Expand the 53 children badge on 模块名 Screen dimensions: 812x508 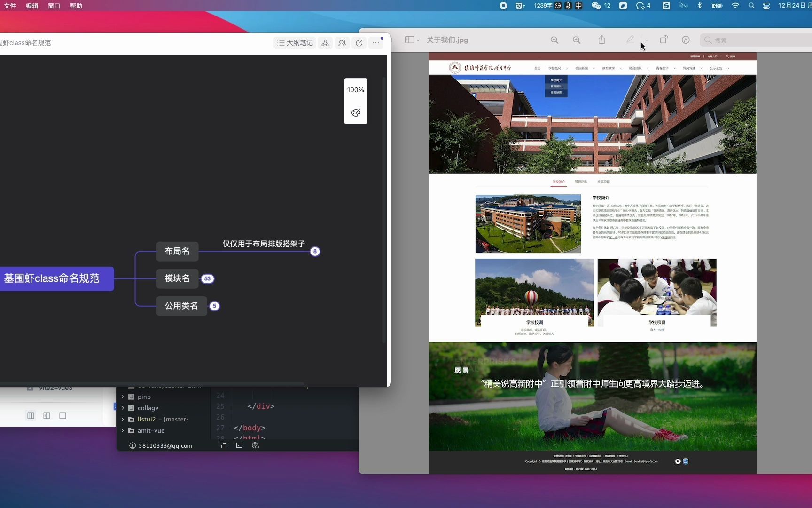click(x=208, y=279)
